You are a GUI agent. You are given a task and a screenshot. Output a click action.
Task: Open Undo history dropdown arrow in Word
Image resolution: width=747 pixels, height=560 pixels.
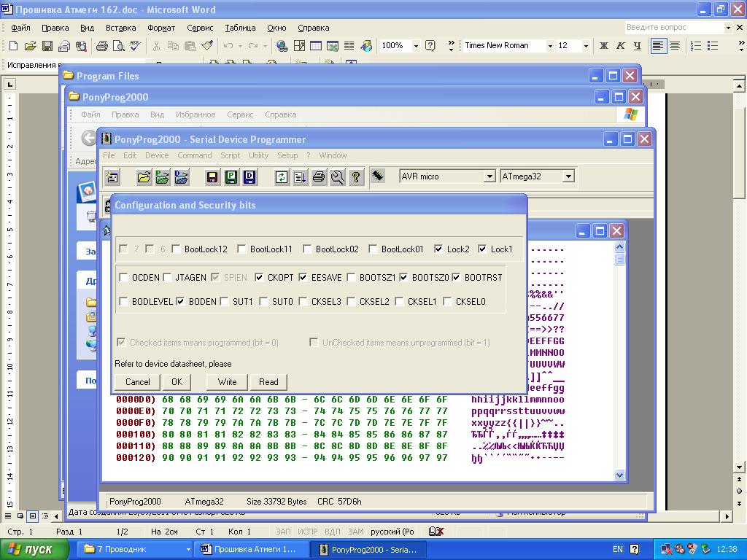240,46
